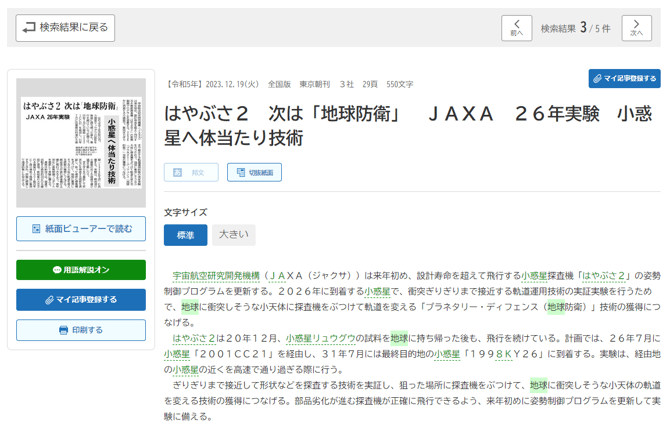The image size is (670, 425).
Task: Open next search result (次へ)
Action: point(636,28)
